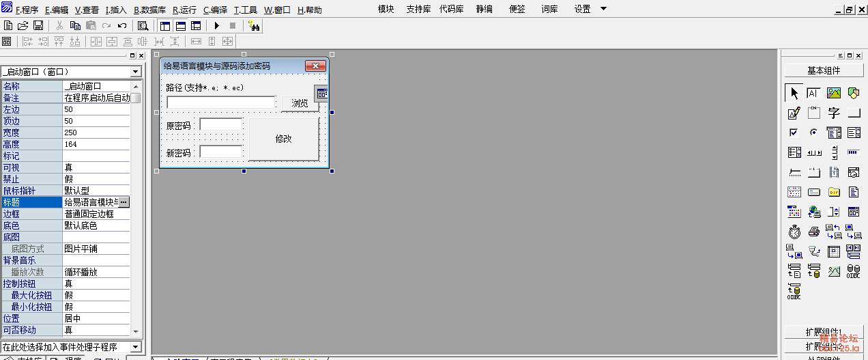Click the 基本组件 palette header
868x360 pixels.
pos(824,70)
